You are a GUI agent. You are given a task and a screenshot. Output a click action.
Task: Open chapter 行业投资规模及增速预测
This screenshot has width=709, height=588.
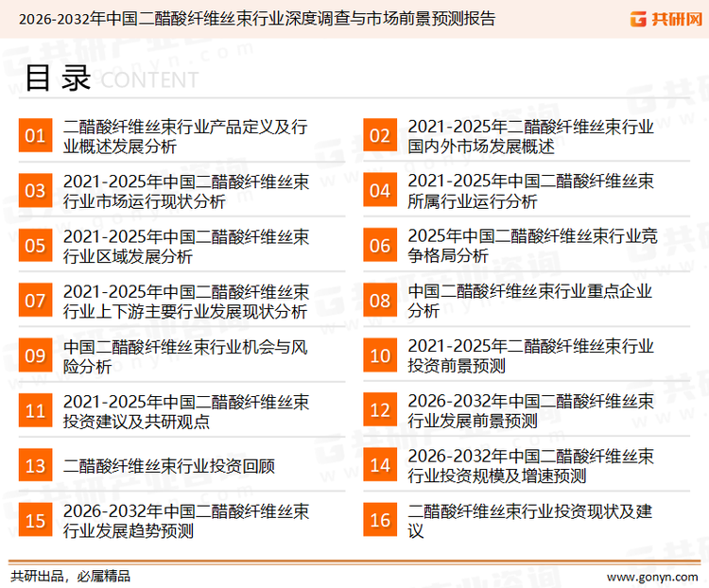click(x=531, y=466)
